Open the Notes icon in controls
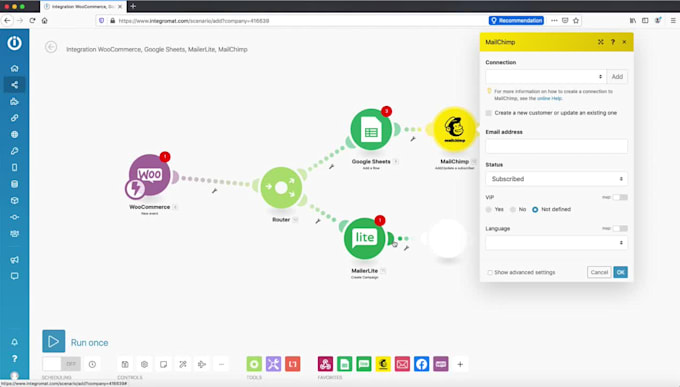The height and width of the screenshot is (387, 680). (163, 364)
